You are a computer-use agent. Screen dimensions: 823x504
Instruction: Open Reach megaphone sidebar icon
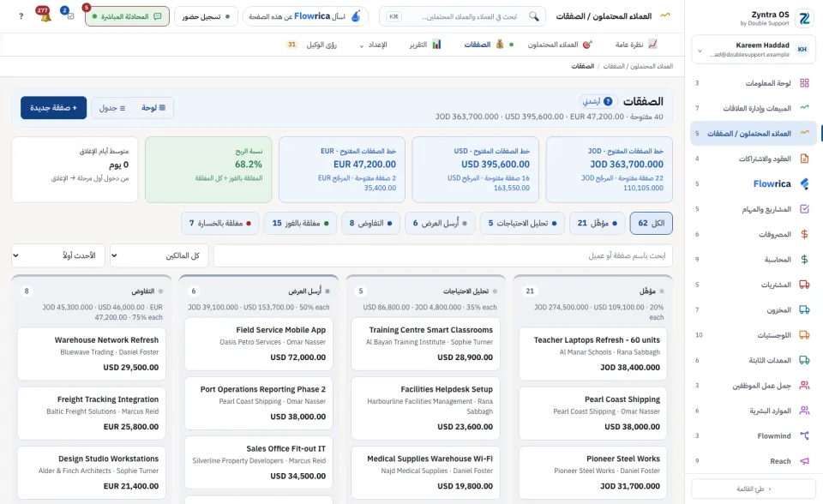pos(804,461)
